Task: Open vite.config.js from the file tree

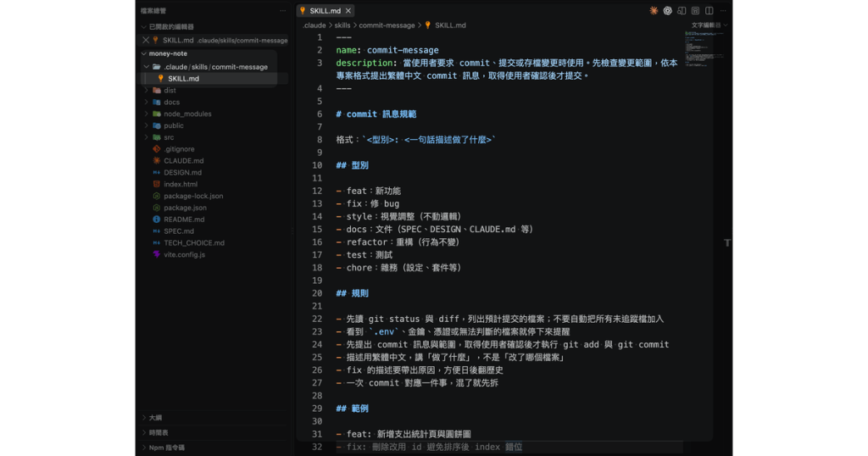Action: tap(184, 254)
